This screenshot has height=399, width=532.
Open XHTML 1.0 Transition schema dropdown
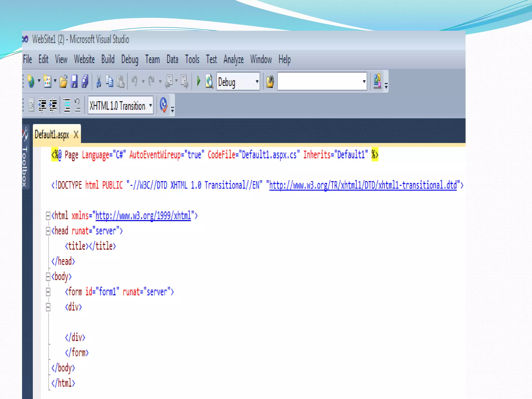point(150,105)
